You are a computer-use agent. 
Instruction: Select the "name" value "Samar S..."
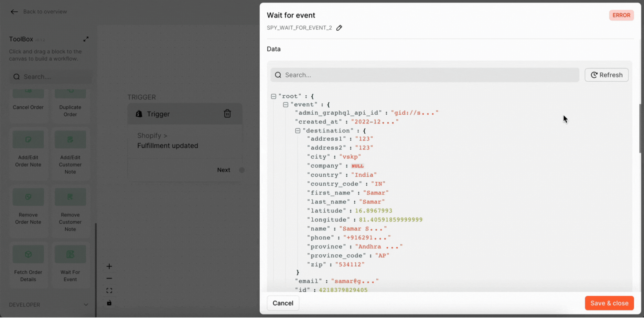(363, 229)
